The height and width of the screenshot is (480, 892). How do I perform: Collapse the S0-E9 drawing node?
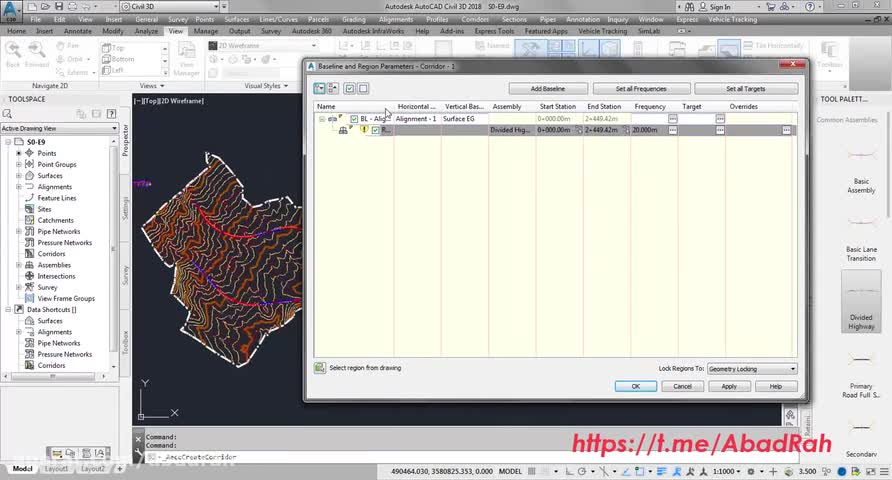pyautogui.click(x=8, y=142)
